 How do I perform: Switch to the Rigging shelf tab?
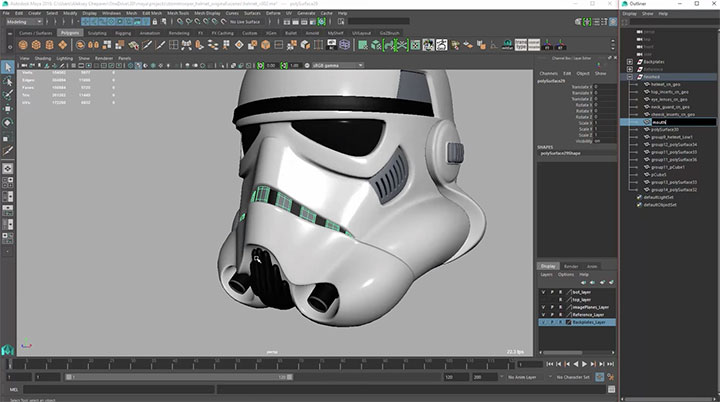pos(123,33)
